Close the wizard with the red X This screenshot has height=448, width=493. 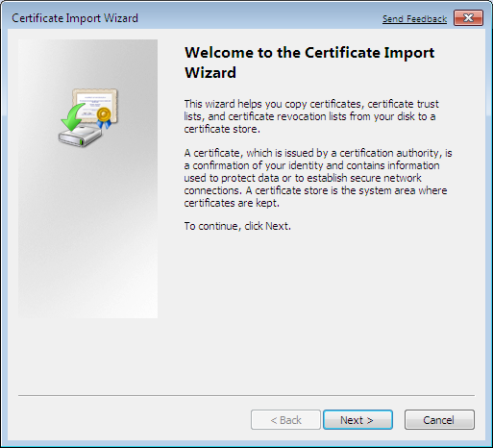tap(468, 18)
